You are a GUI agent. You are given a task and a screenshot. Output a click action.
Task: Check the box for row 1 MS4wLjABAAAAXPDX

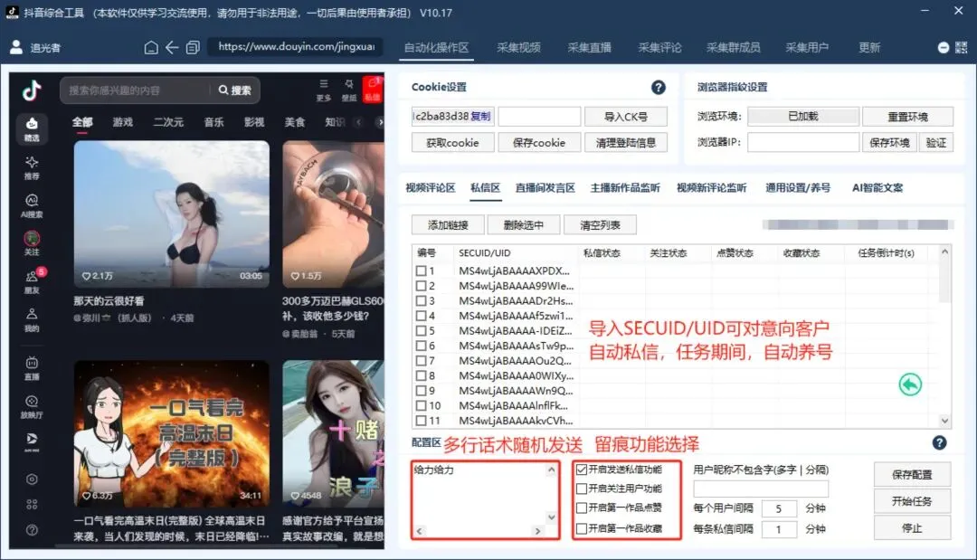coord(422,271)
